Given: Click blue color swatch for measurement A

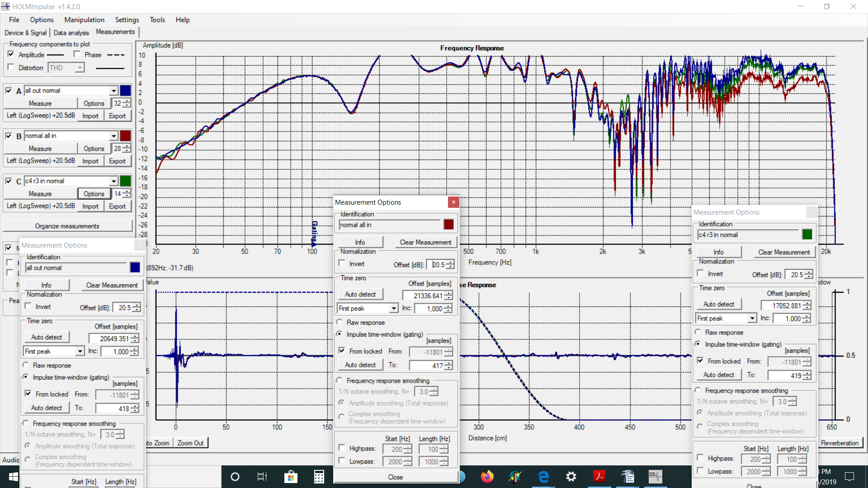Looking at the screenshot, I should tap(125, 91).
